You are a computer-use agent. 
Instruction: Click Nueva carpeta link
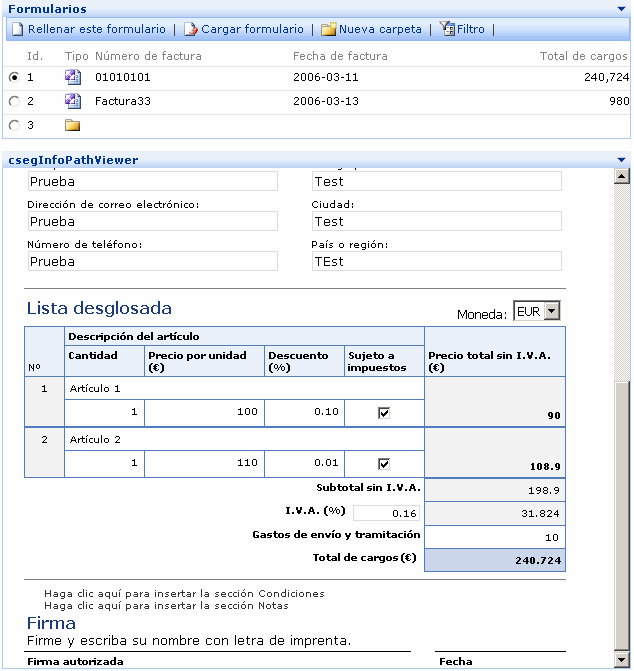tap(380, 29)
